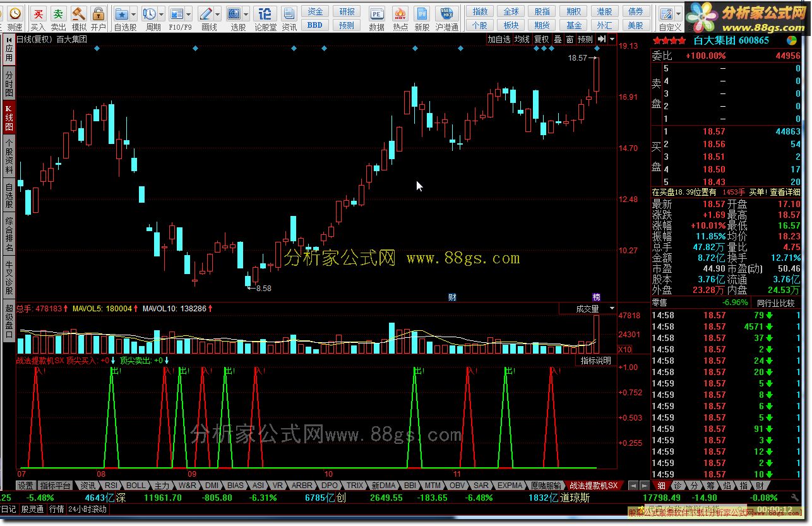
Task: Select the 画线 drawing pencil tool
Action: (x=205, y=13)
